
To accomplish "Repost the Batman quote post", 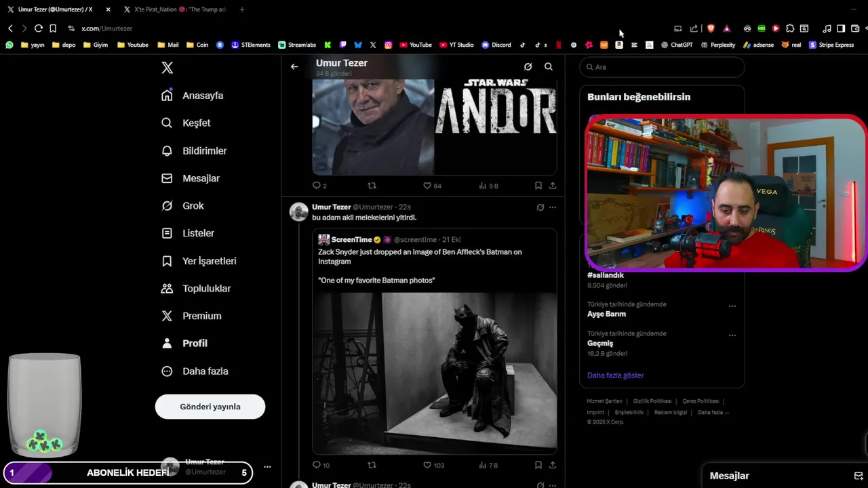I will [x=372, y=465].
